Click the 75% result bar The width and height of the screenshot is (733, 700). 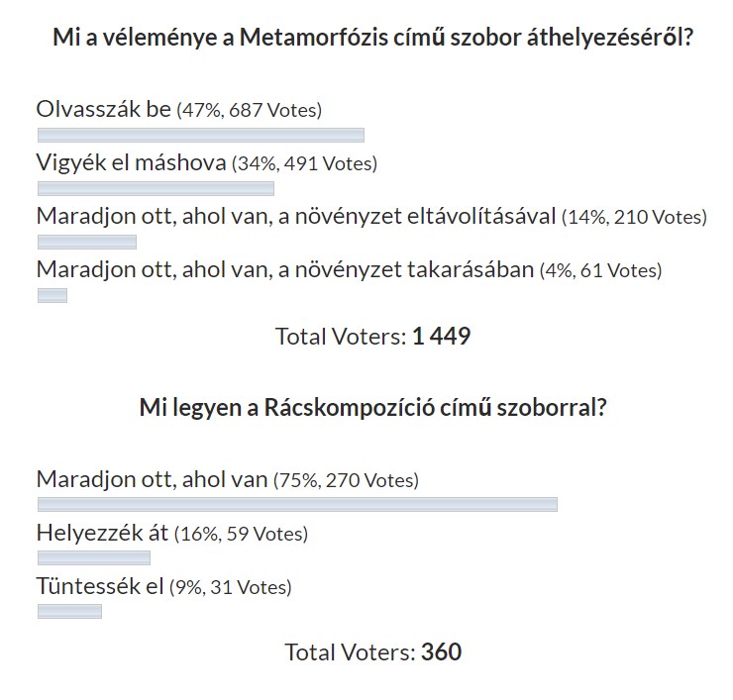coord(297,505)
